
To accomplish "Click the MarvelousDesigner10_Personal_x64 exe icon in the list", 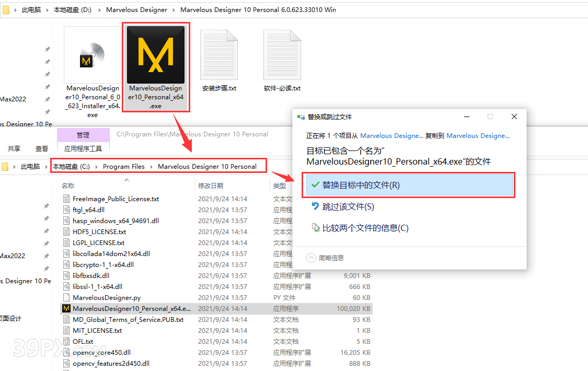I will pyautogui.click(x=66, y=308).
